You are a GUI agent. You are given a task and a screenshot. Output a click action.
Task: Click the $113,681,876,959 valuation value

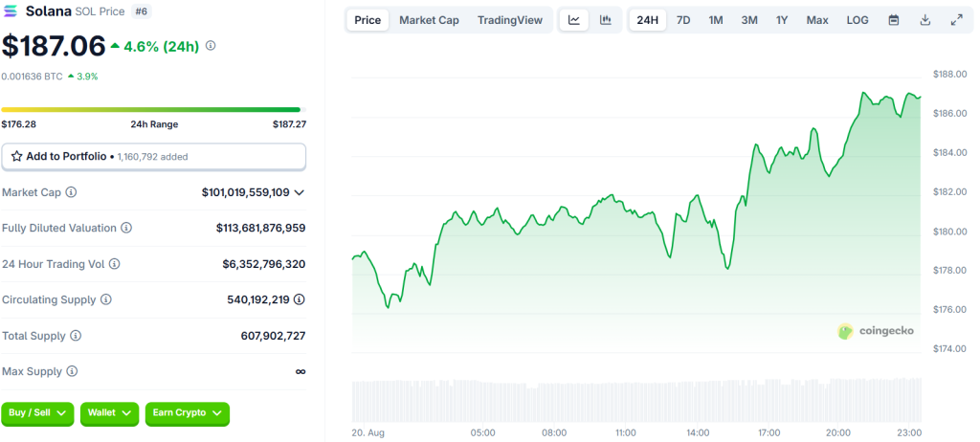pyautogui.click(x=261, y=229)
